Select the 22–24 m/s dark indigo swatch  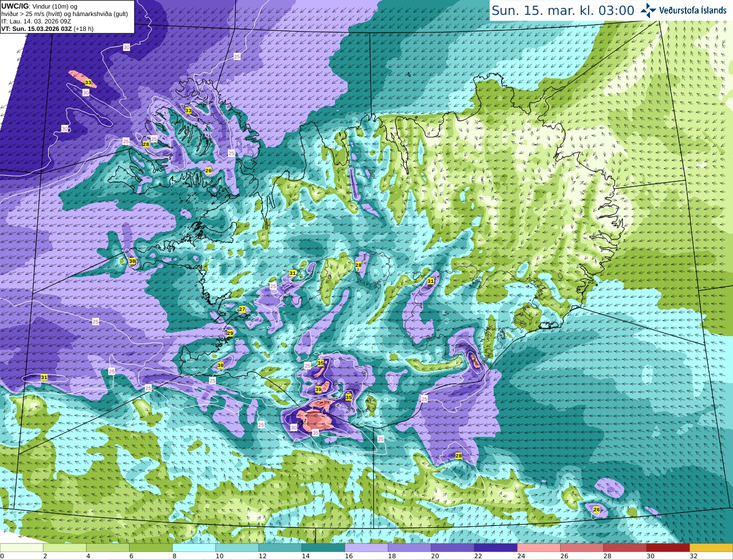click(x=496, y=547)
